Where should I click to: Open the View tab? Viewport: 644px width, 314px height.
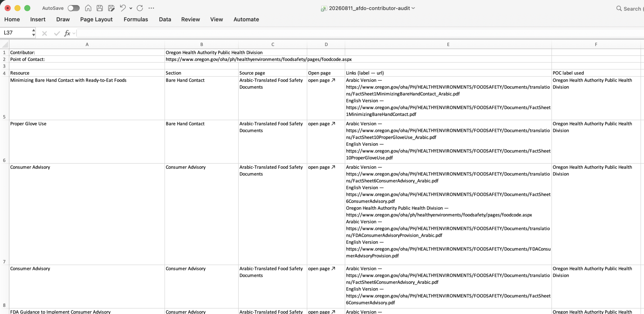216,19
